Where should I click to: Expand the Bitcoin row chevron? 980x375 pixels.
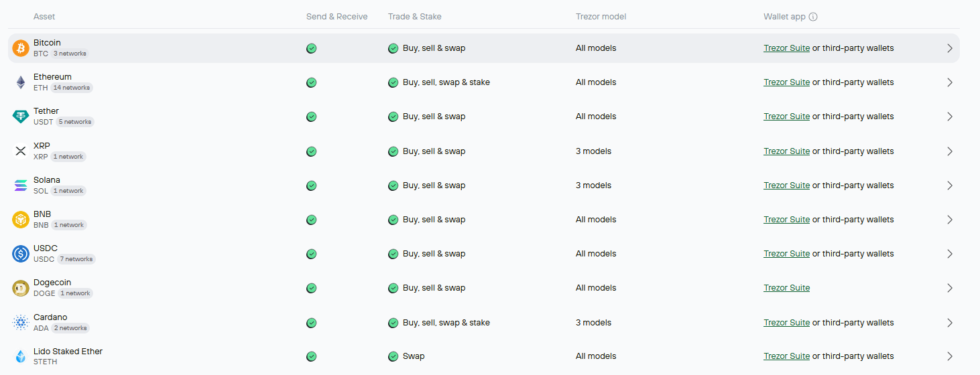pyautogui.click(x=949, y=48)
